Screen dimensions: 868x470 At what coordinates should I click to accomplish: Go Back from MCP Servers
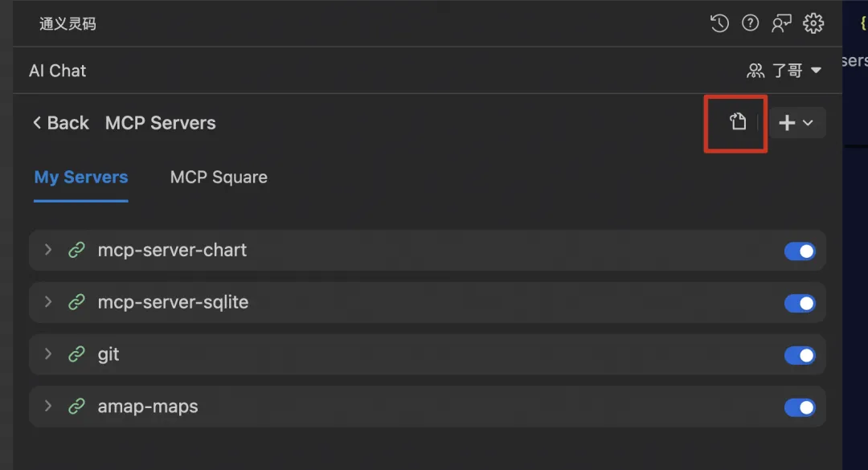60,123
